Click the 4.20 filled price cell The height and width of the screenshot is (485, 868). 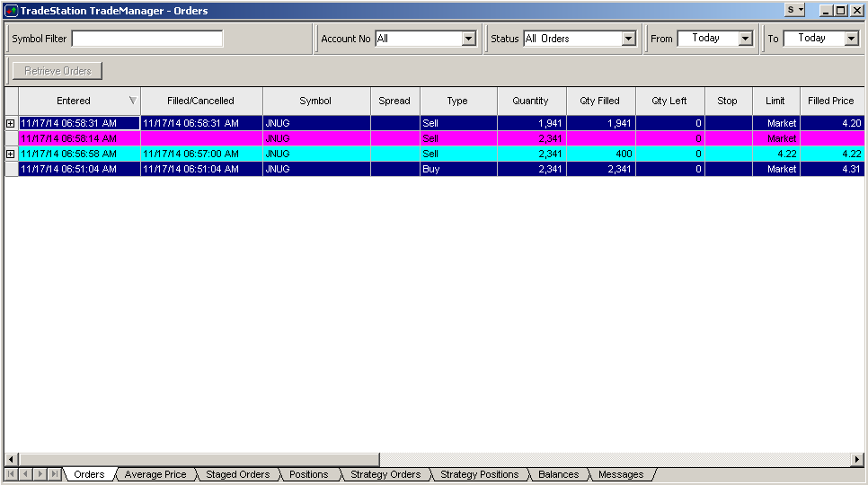point(832,123)
